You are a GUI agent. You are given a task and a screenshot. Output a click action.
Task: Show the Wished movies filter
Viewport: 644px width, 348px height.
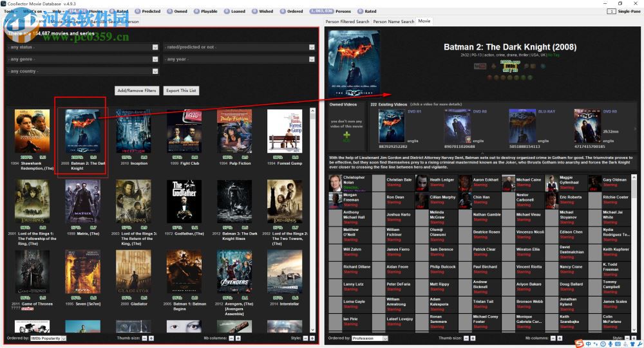pyautogui.click(x=263, y=12)
